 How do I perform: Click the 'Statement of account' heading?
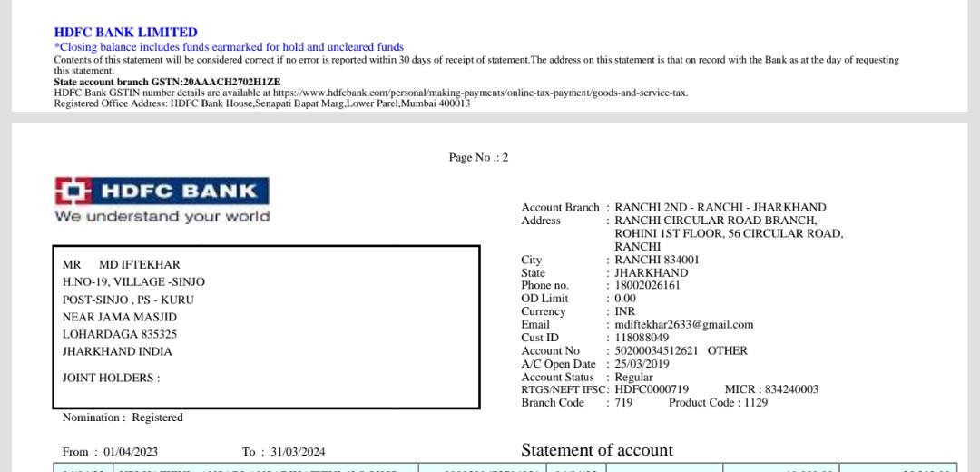597,450
